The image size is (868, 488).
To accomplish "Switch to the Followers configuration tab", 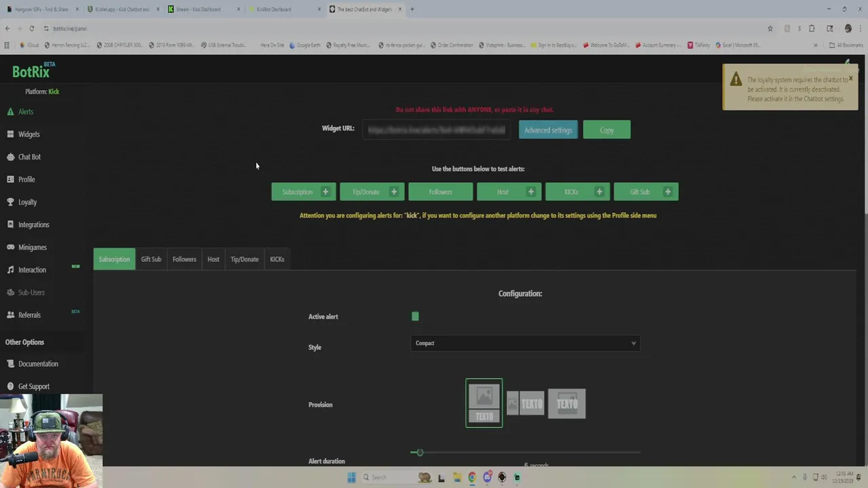I will (184, 259).
